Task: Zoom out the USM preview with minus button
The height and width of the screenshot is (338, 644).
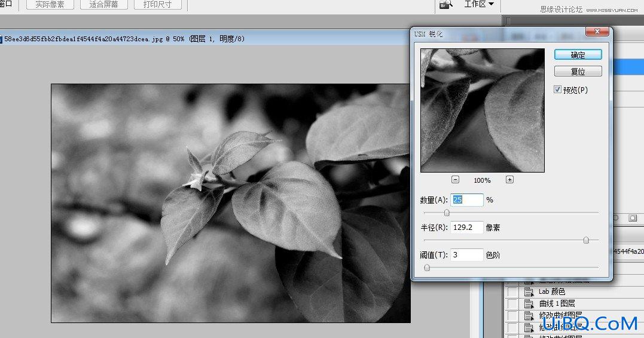Action: pos(455,180)
